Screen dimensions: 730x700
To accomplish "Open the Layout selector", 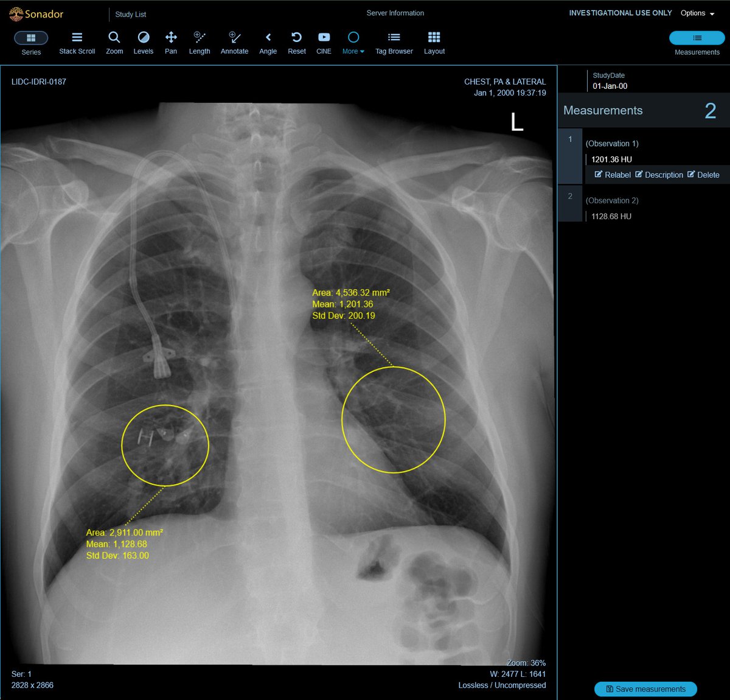I will (x=434, y=40).
